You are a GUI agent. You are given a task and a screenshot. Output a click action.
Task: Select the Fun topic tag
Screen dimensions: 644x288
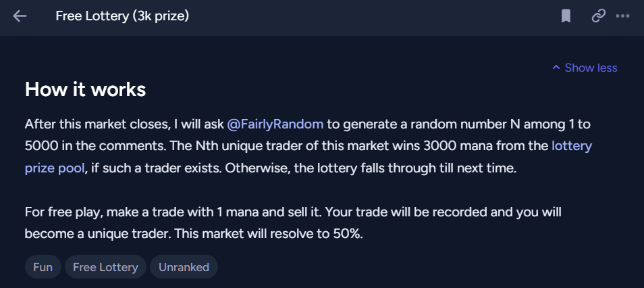click(43, 267)
